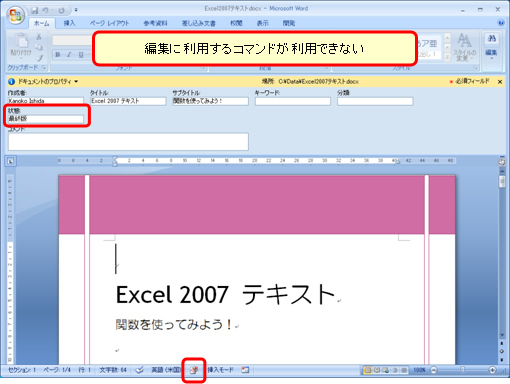510x384 pixels.
Task: Open the 参考資料 tab
Action: pyautogui.click(x=155, y=23)
